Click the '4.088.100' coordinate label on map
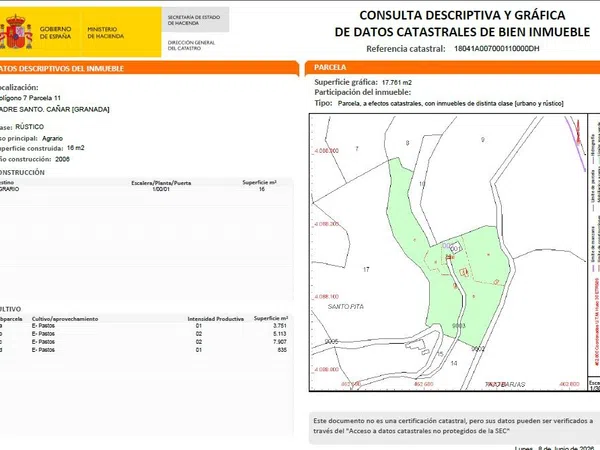The image size is (600, 450). pyautogui.click(x=326, y=297)
